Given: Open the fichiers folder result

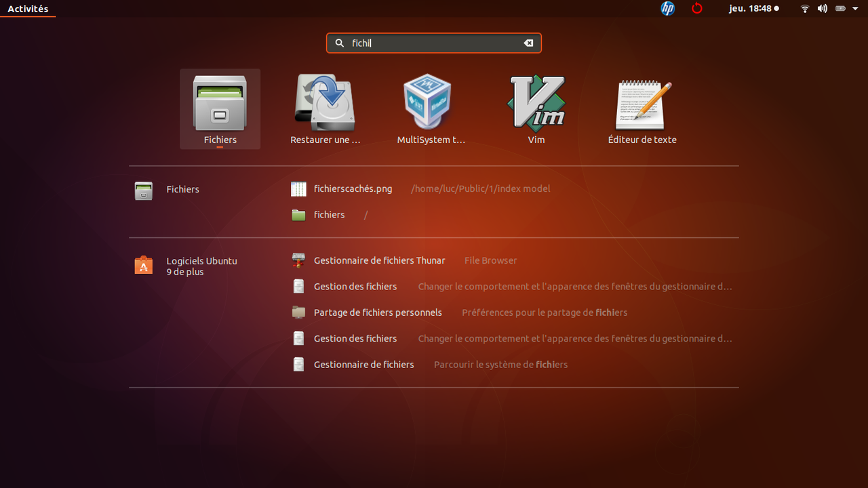Looking at the screenshot, I should coord(329,214).
